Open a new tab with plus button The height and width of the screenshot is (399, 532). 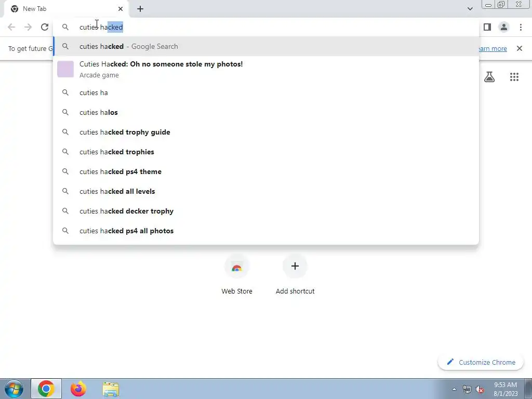click(x=140, y=9)
